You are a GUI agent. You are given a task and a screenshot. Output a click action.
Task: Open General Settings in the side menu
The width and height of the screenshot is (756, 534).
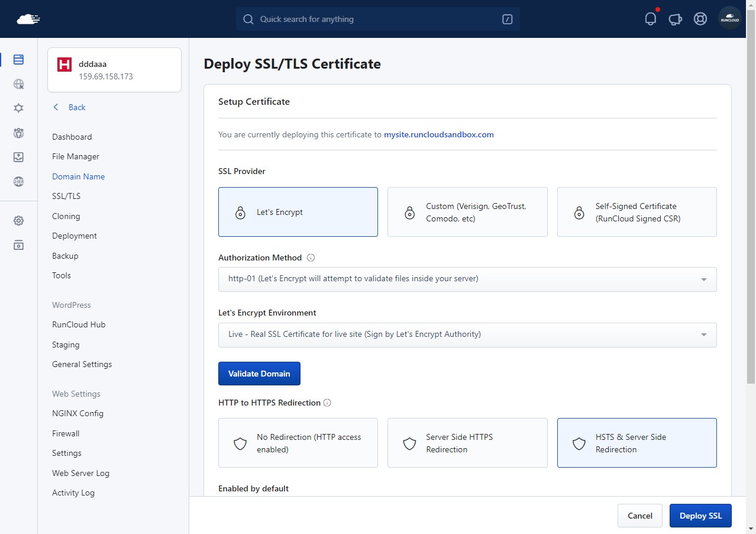82,364
